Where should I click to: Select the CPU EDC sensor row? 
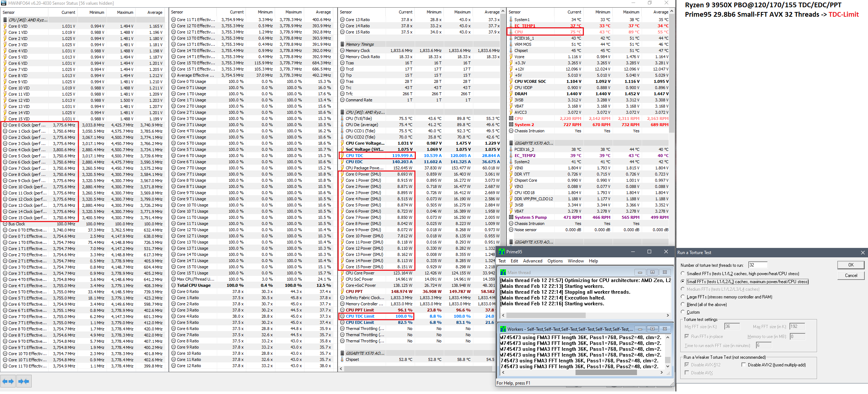419,162
